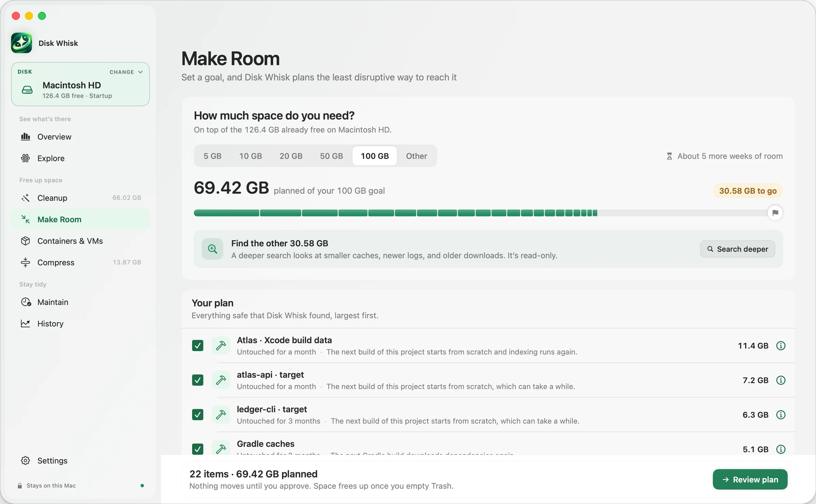816x504 pixels.
Task: Click the Maintain clock icon
Action: [26, 302]
